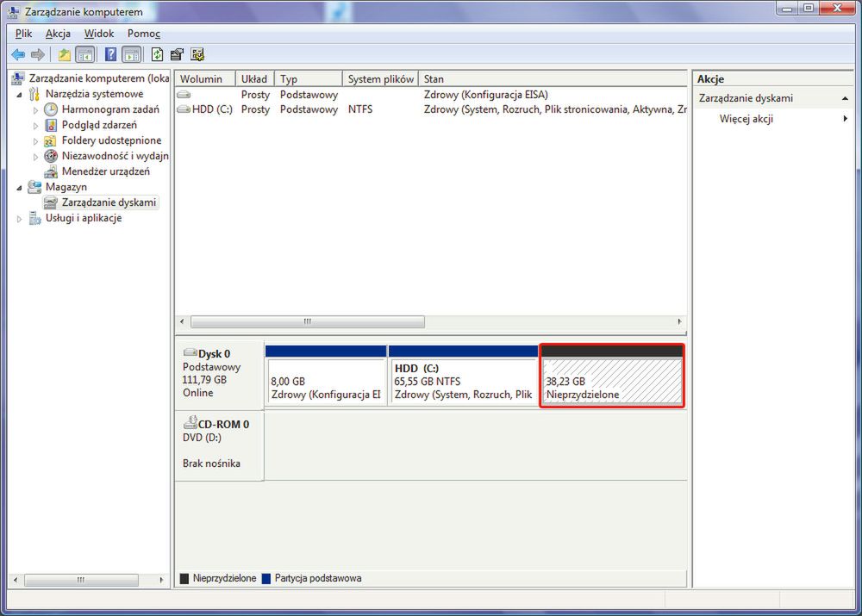Expand the Usługi i aplikacje node
This screenshot has width=862, height=616.
[19, 219]
